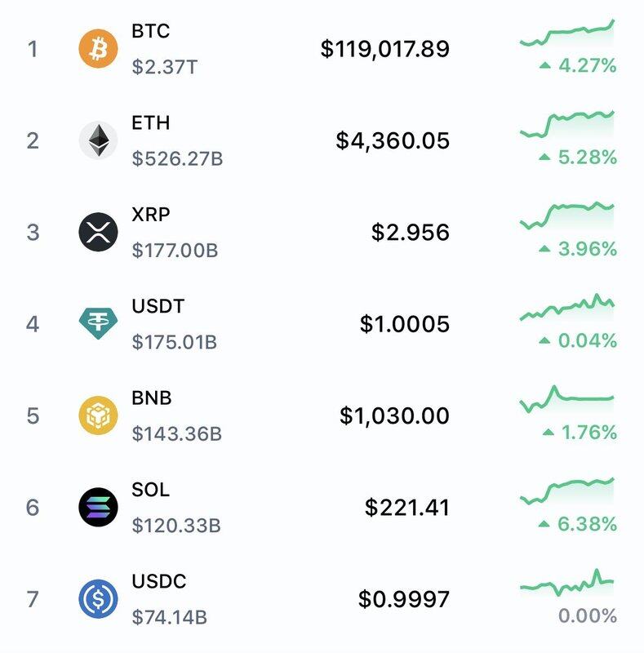Click Bitcoin price $119,017.89
This screenshot has height=653, width=644.
[x=384, y=49]
